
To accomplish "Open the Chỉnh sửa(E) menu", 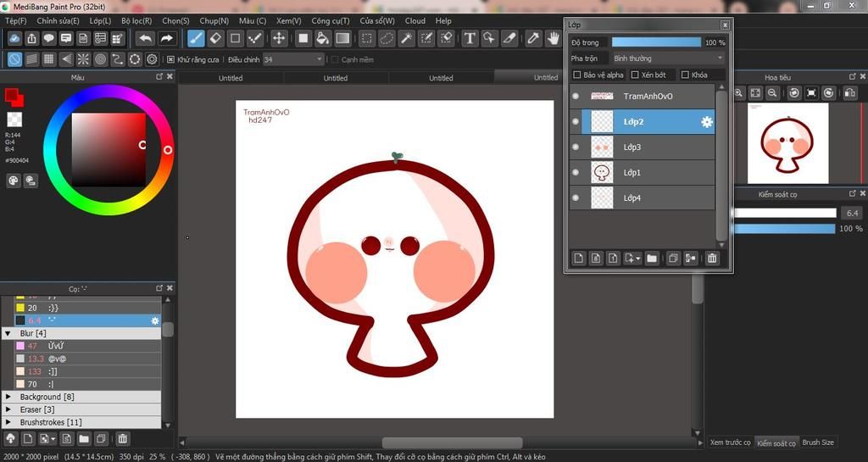I will [58, 21].
